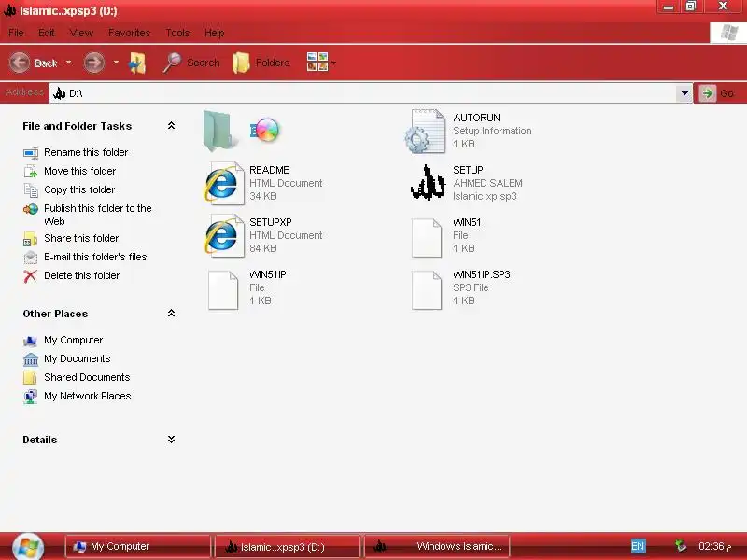Go to My Computer in Other Places
Screen dimensions: 747x560
(74, 340)
